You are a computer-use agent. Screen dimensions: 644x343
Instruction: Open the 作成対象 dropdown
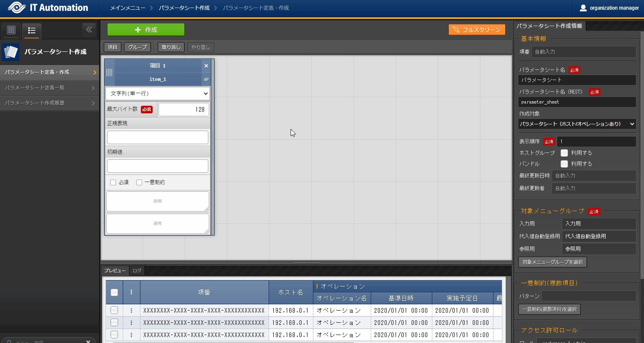pos(577,124)
